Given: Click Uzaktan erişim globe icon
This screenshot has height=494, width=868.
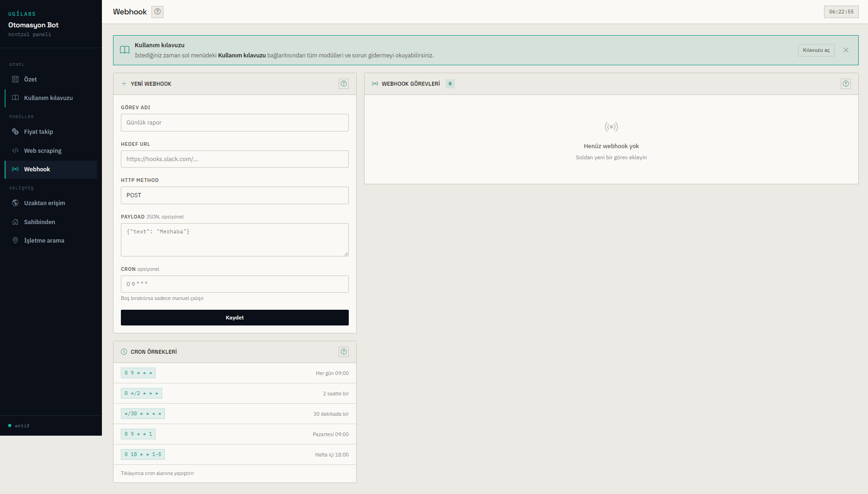Looking at the screenshot, I should click(x=15, y=203).
